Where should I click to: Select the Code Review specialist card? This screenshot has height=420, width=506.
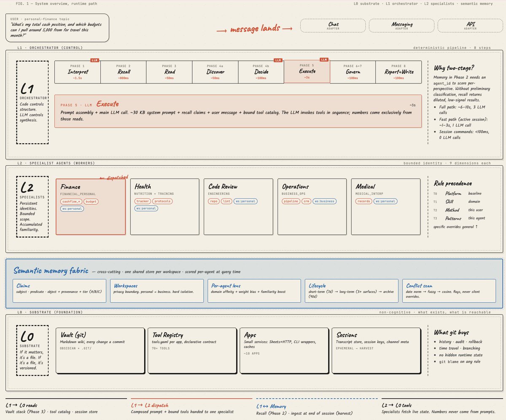pos(238,207)
